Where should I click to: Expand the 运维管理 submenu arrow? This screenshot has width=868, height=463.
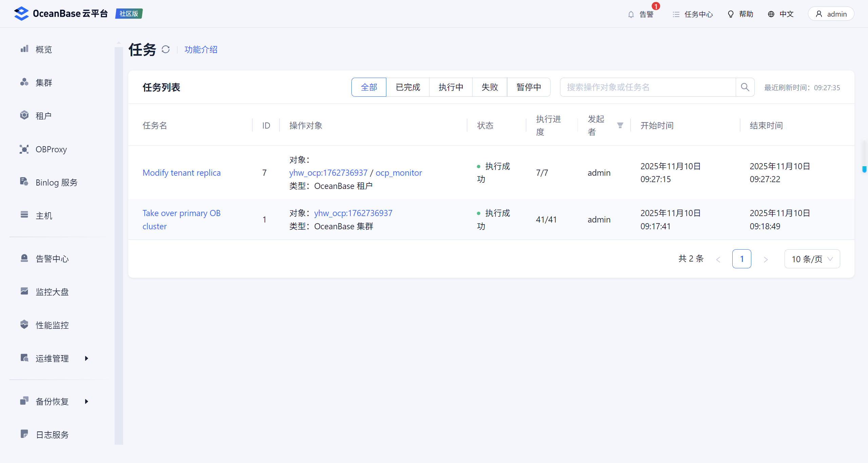[86, 358]
